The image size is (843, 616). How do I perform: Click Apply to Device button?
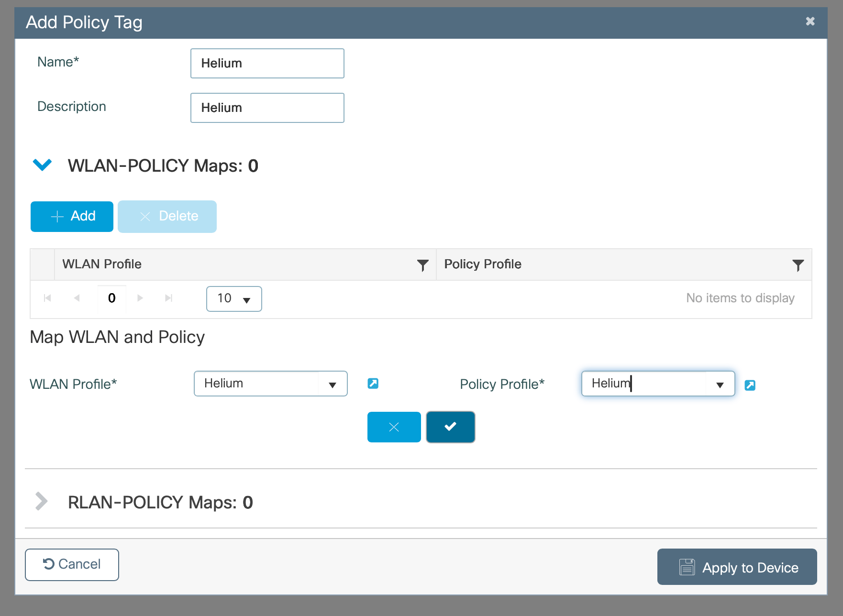737,567
